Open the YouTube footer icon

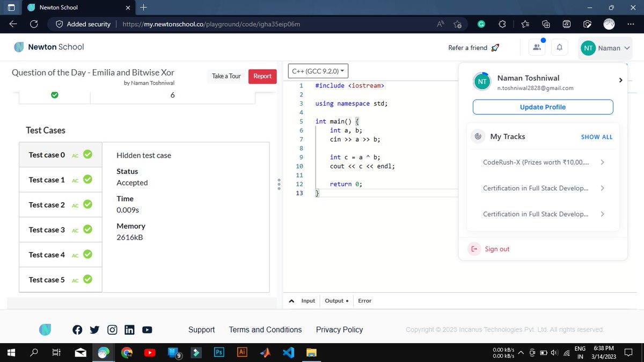click(x=147, y=330)
